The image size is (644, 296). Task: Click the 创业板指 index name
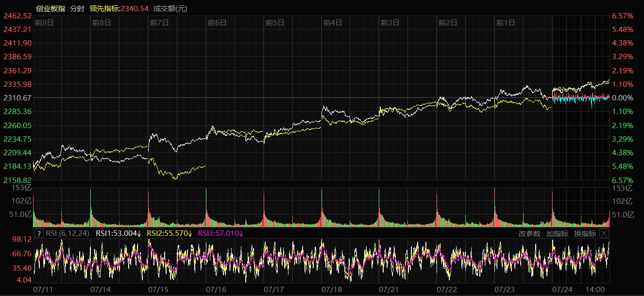(x=50, y=9)
